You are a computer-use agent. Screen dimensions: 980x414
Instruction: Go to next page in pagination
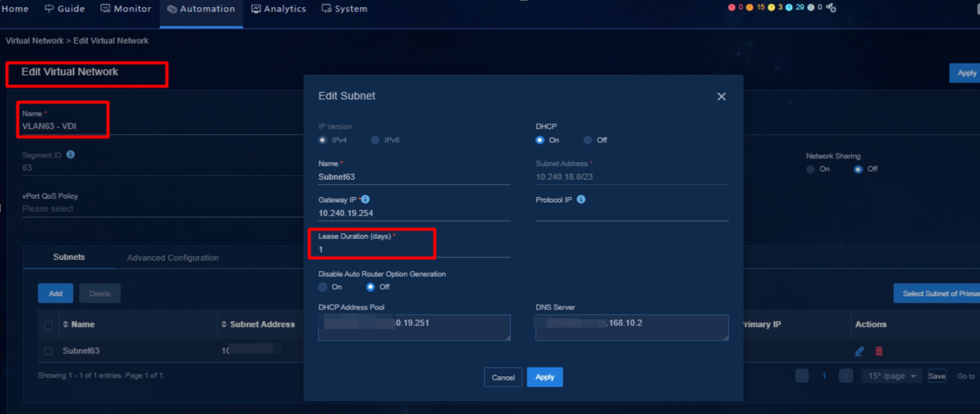(846, 376)
